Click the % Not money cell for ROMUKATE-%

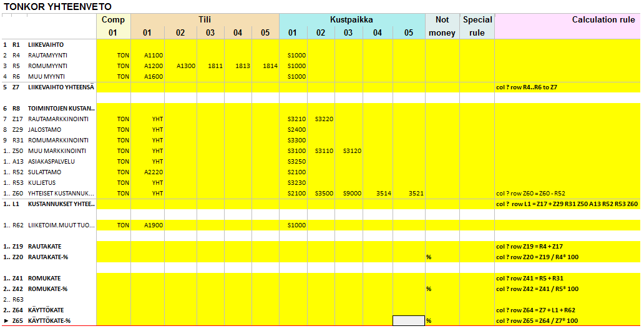pyautogui.click(x=429, y=289)
